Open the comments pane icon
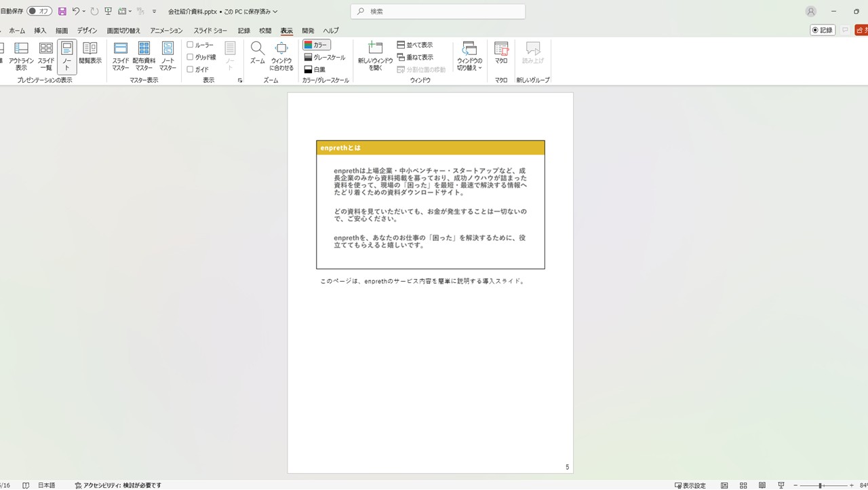Screen dimensions: 868x490 [x=845, y=30]
